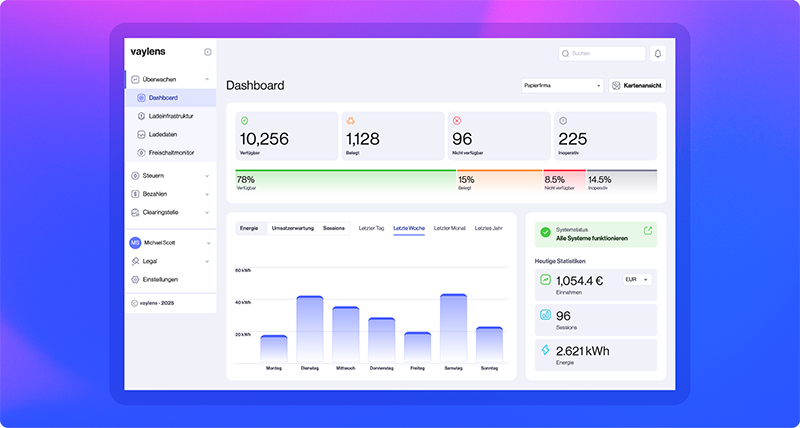Click the Dashboard sidebar icon

click(x=141, y=98)
